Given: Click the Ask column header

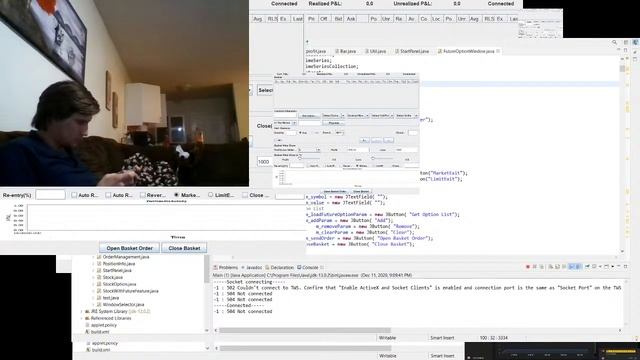Looking at the screenshot, I should coord(351,19).
